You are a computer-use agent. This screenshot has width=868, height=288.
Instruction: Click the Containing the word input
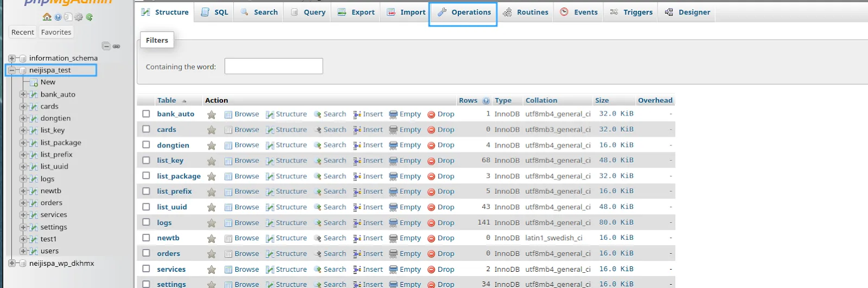[274, 66]
